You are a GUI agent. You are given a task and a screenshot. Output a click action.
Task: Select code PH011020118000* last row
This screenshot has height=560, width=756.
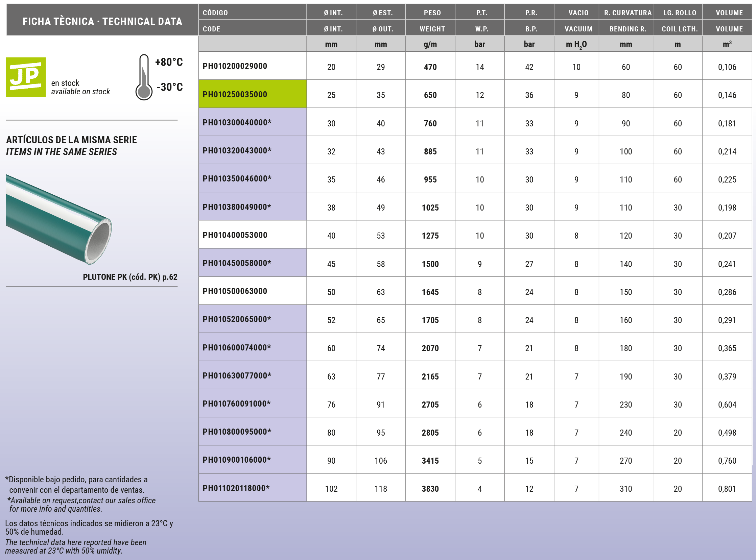coord(236,488)
